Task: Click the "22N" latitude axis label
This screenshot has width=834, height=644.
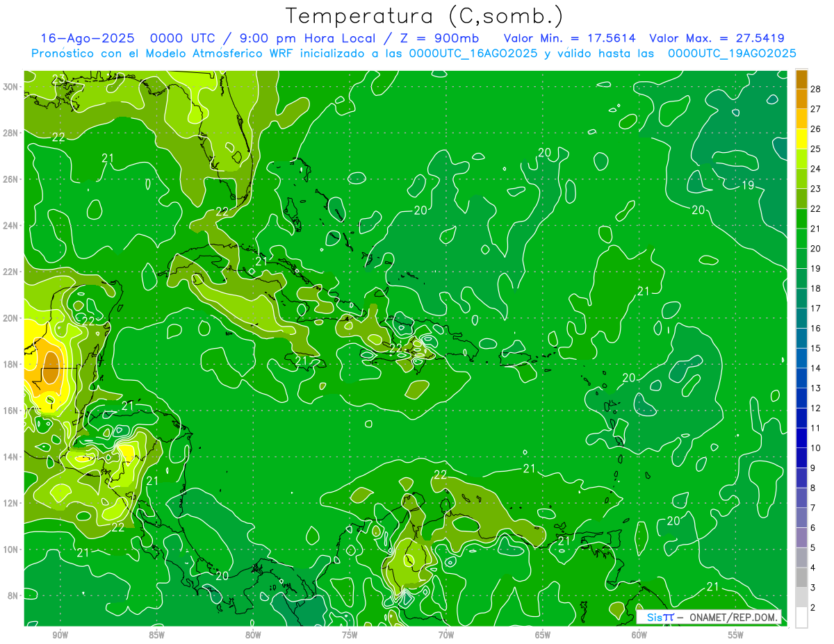Action: 11,272
